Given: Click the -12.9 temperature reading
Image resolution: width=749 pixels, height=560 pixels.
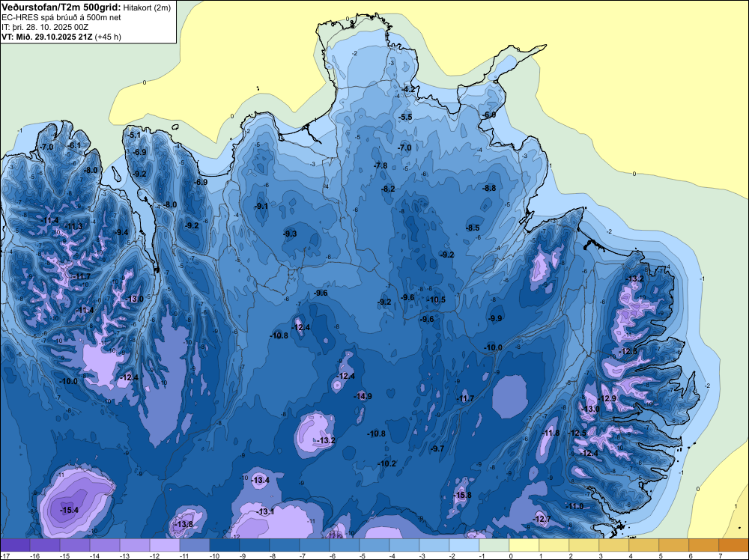Looking at the screenshot, I should click(x=607, y=398).
